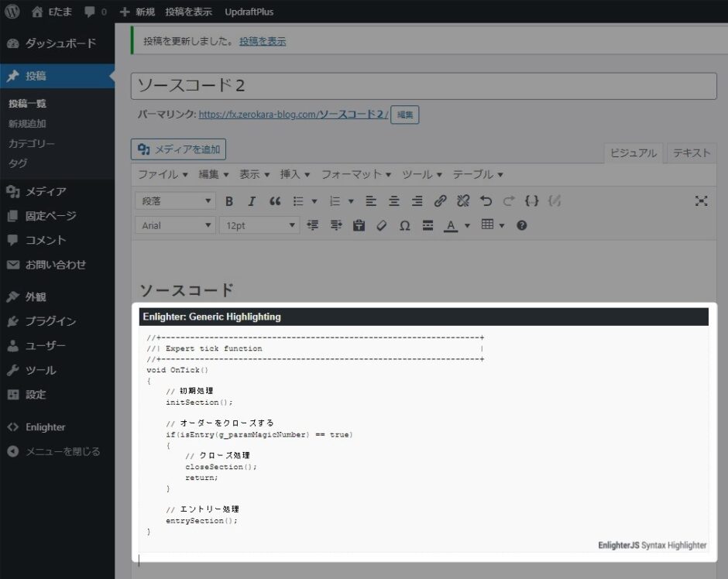This screenshot has height=579, width=728.
Task: Expand bulleted list style options arrow
Action: (314, 201)
